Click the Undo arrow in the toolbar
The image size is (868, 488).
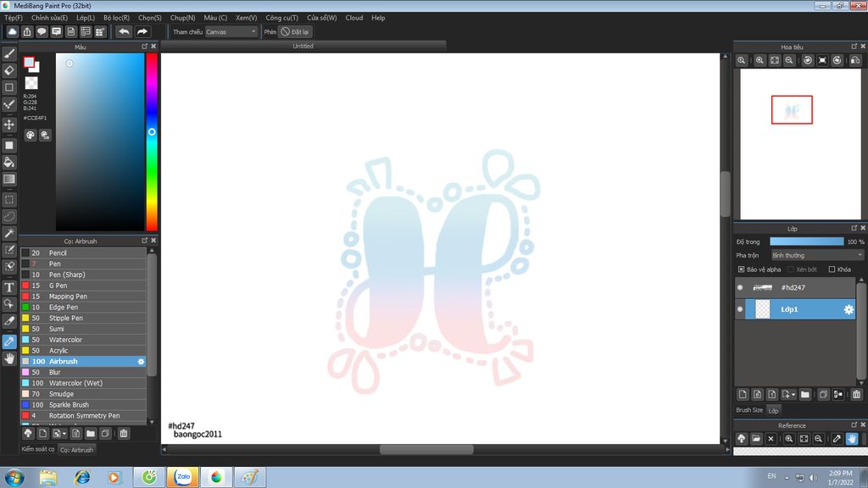tap(124, 31)
